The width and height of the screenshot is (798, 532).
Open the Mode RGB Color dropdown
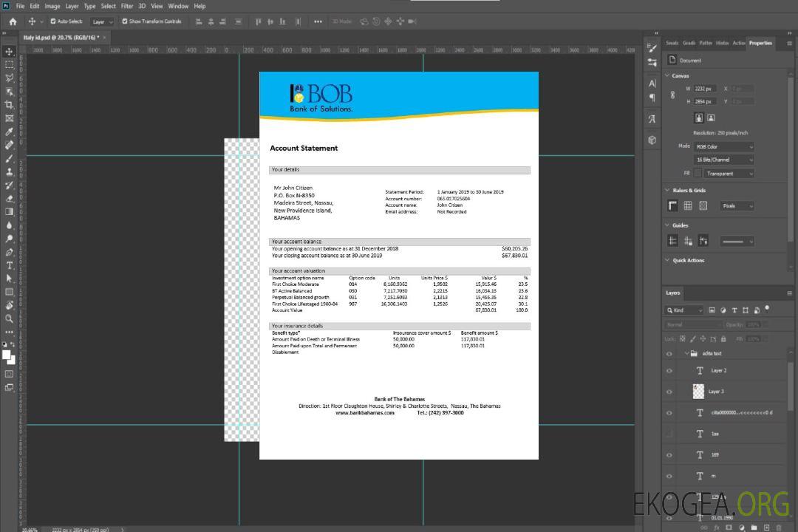724,146
